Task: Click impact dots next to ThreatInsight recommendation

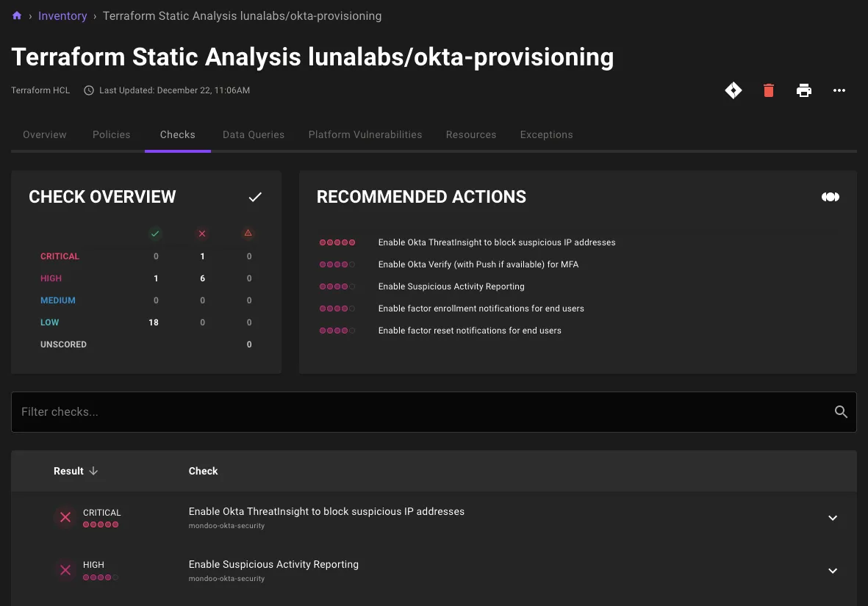Action: [x=337, y=242]
